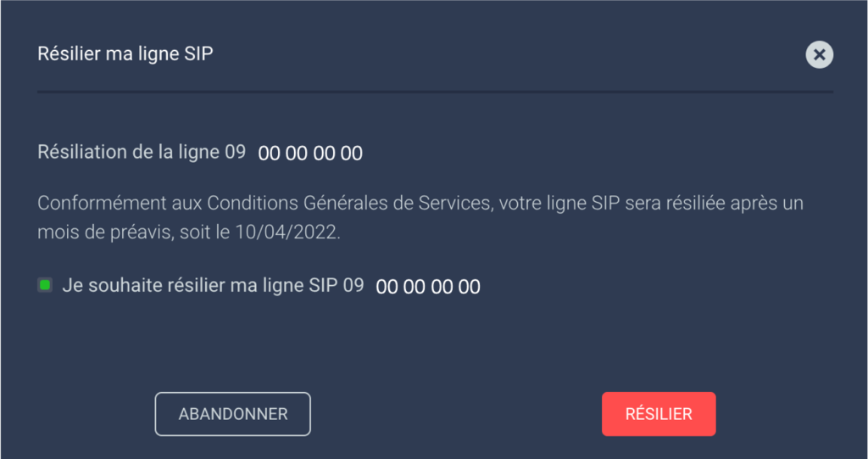Click the '09' prefix in the checkbox label
Viewport: 868px width, 459px height.
(x=353, y=286)
